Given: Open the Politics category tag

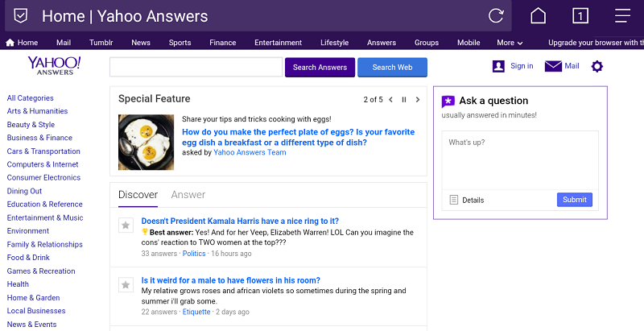Looking at the screenshot, I should (194, 254).
